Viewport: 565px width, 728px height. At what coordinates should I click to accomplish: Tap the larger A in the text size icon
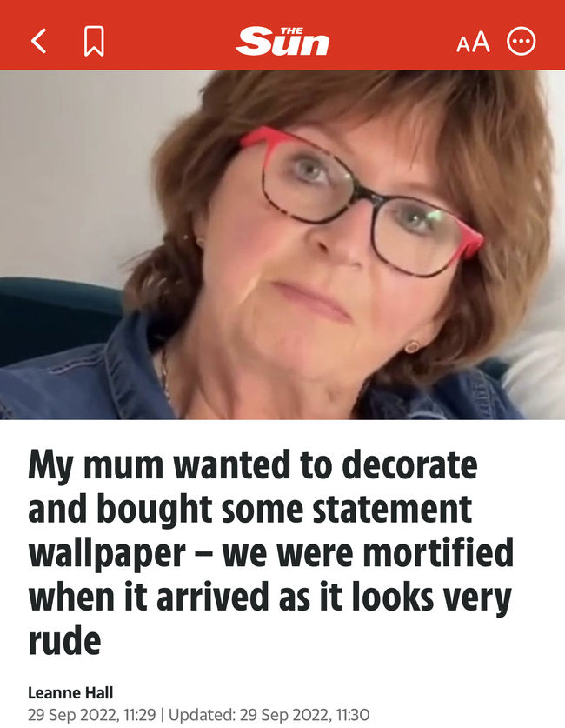point(481,42)
